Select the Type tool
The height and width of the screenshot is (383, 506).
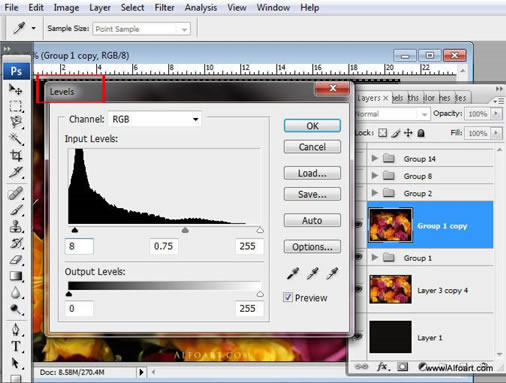click(15, 346)
